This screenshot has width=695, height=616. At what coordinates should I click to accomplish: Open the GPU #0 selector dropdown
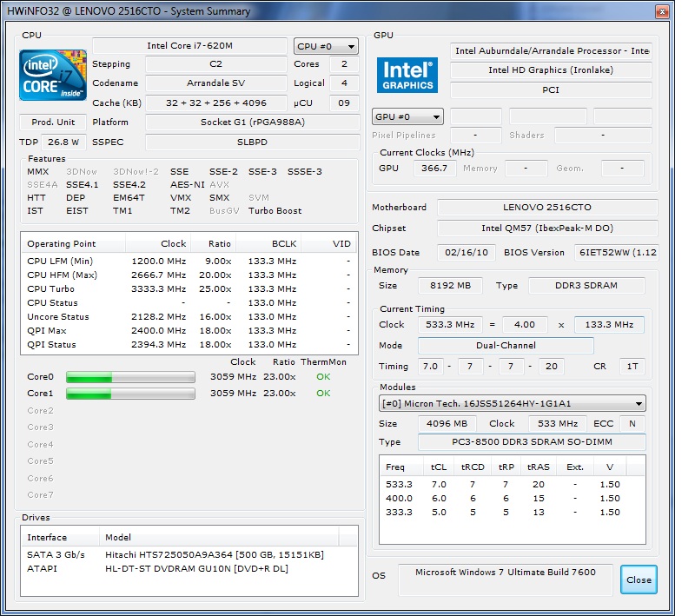click(x=407, y=116)
